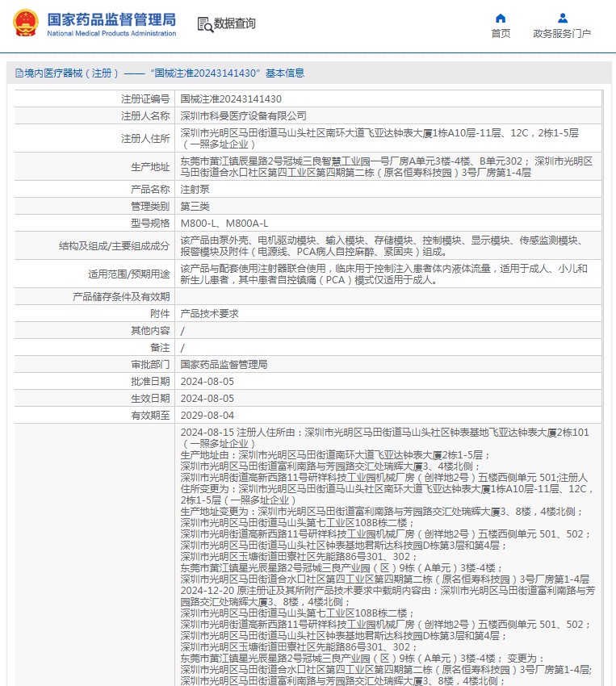Click the document icon beside 境内医疗器械

[x=19, y=73]
